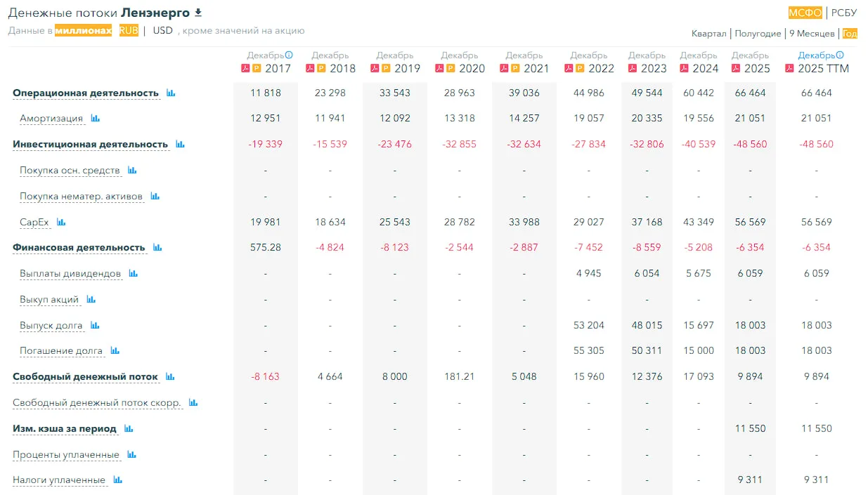The image size is (868, 495).
Task: Open chart icon for Свободный денежный поток скорр.
Action: point(193,402)
